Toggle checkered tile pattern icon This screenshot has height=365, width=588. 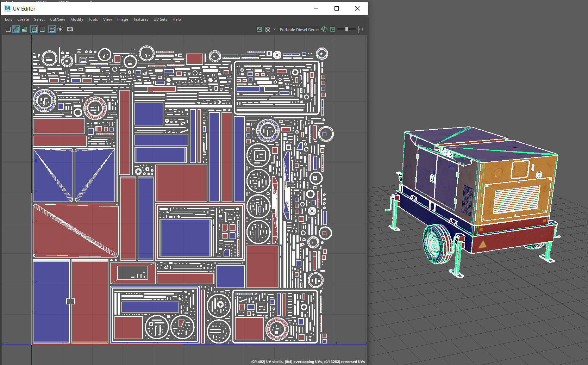(267, 29)
